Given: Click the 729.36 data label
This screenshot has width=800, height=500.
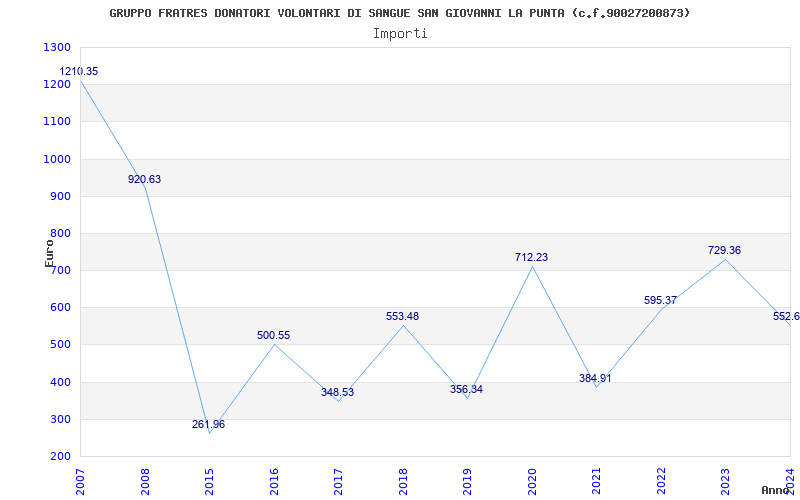Looking at the screenshot, I should pos(724,251).
